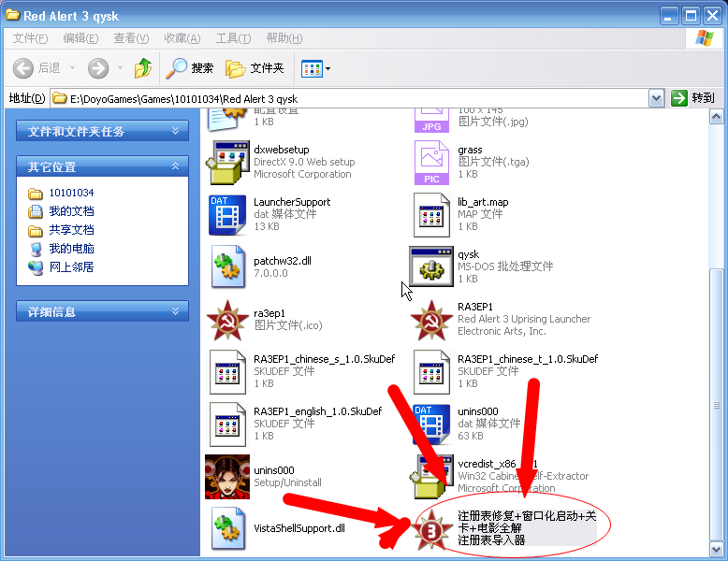This screenshot has height=561, width=728.
Task: Select the grass tga picture icon
Action: tap(431, 163)
